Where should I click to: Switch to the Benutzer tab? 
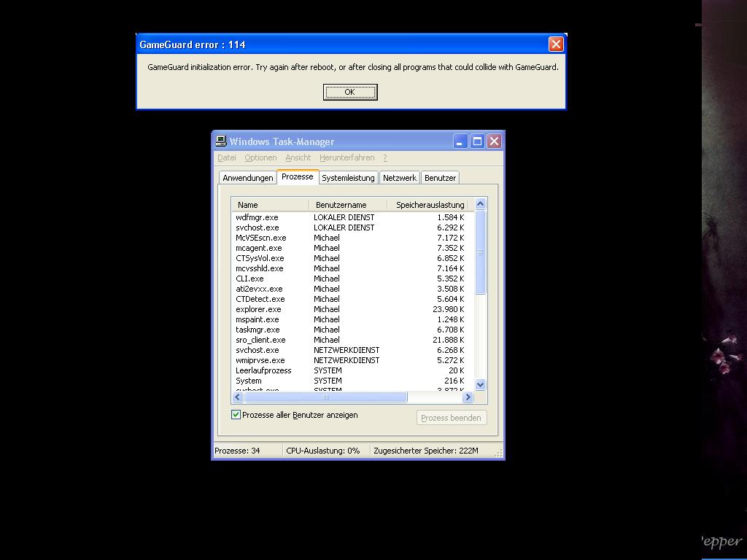pos(440,178)
